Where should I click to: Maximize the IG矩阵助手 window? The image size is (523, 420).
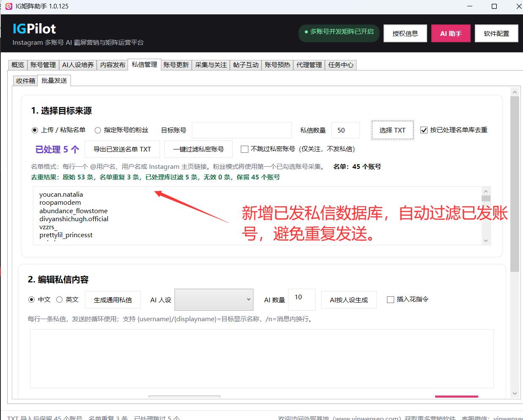click(494, 6)
